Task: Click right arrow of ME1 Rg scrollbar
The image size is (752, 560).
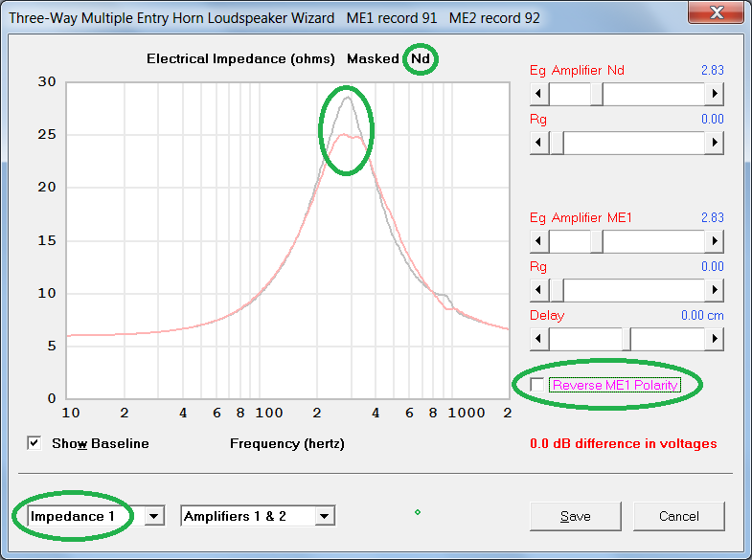Action: [714, 290]
